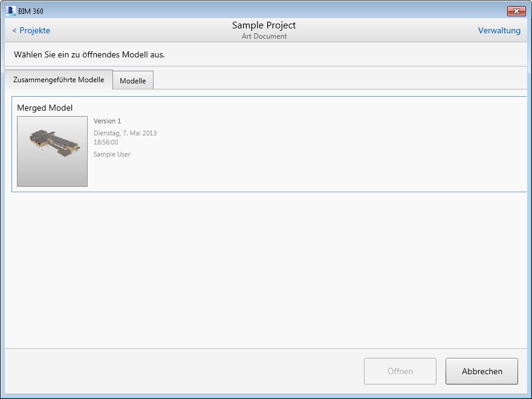This screenshot has width=532, height=399.
Task: Click the Öffnen button
Action: tap(400, 371)
